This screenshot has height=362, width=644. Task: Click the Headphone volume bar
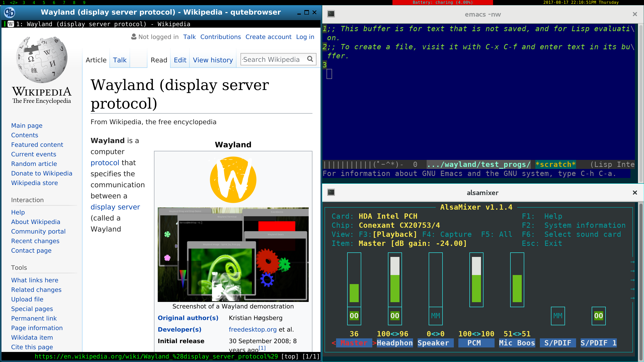point(395,280)
